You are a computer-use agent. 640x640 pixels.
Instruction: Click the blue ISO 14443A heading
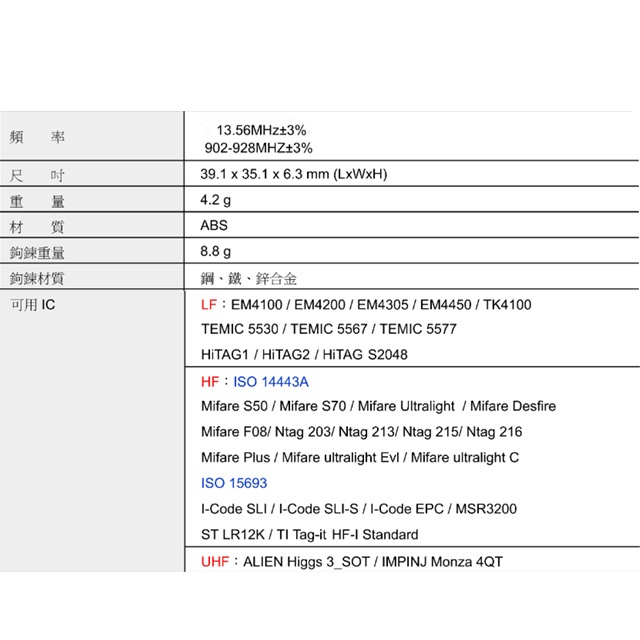click(271, 382)
